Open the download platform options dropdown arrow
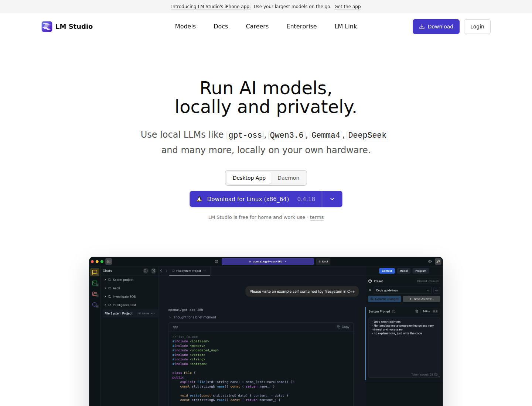Viewport: 532px width, 406px height. click(332, 199)
